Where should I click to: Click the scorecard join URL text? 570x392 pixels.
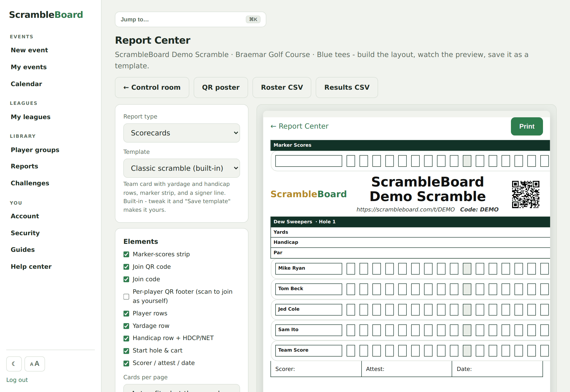tap(406, 210)
